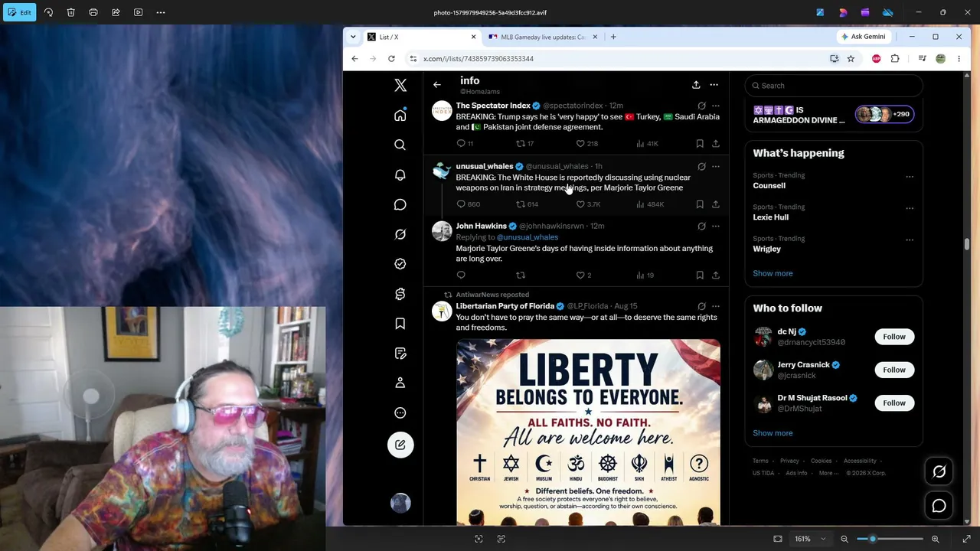980x551 pixels.
Task: Switch to the List / X tab
Action: click(421, 37)
